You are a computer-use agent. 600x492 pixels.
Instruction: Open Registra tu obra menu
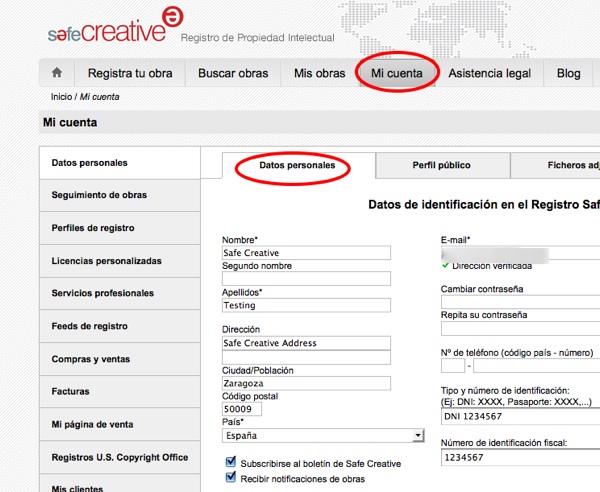click(x=130, y=73)
